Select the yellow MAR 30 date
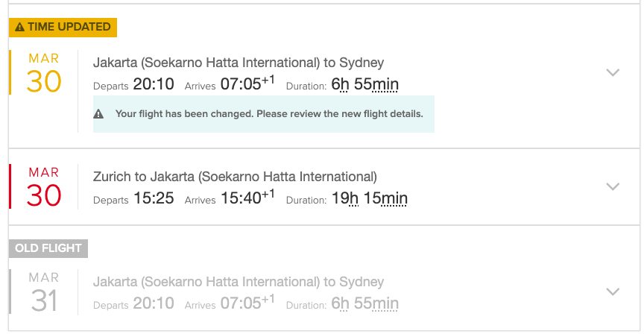The width and height of the screenshot is (644, 334). tap(44, 73)
